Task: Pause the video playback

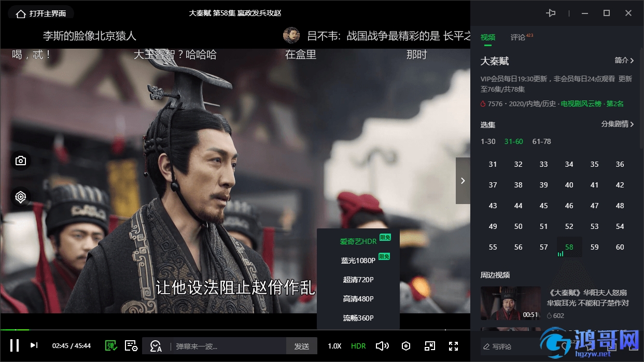Action: 15,345
